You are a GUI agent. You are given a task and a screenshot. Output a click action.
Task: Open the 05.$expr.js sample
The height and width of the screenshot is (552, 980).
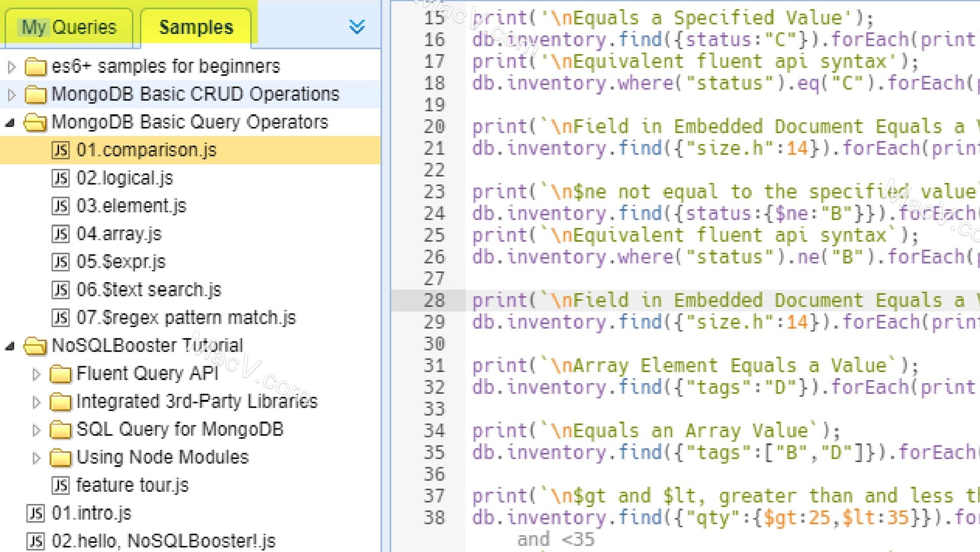(121, 262)
